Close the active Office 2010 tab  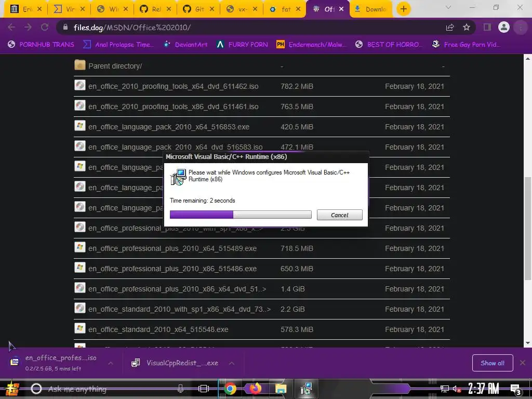pos(341,9)
